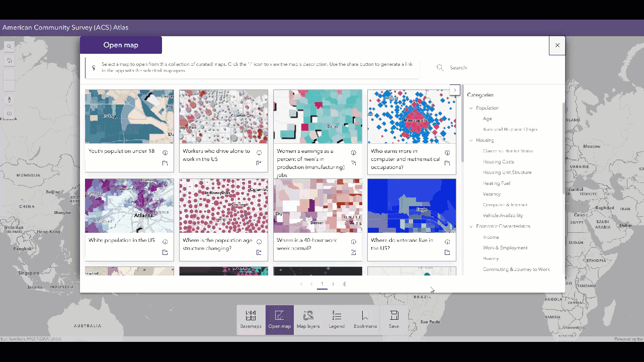Select the Search tool on the left toolbar
The width and height of the screenshot is (644, 362).
tap(9, 46)
